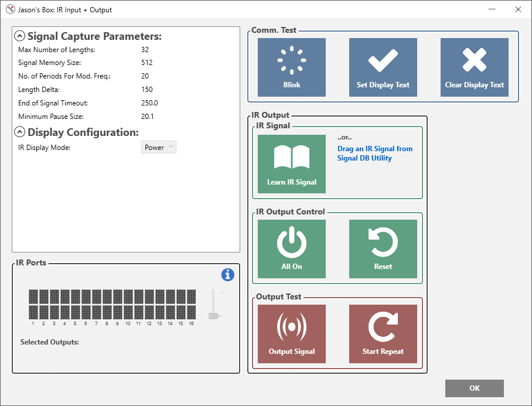Toggle IR port 16 output block

[192, 304]
